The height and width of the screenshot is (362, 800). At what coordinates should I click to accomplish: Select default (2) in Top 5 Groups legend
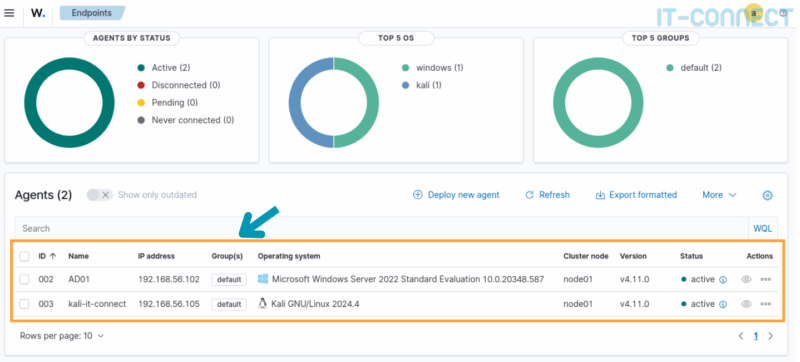pos(694,68)
